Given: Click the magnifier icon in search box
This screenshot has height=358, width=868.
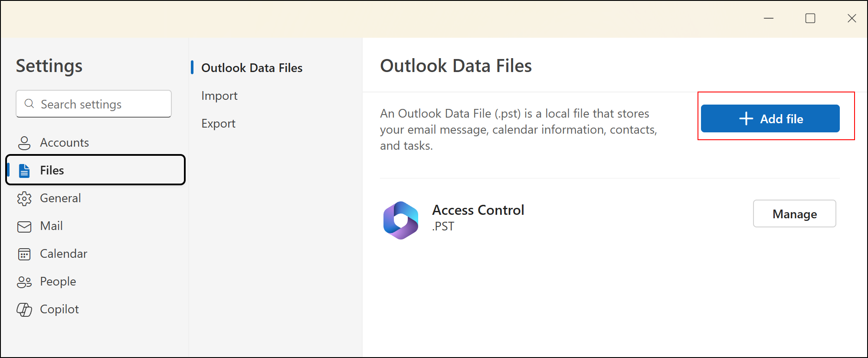Looking at the screenshot, I should point(29,104).
